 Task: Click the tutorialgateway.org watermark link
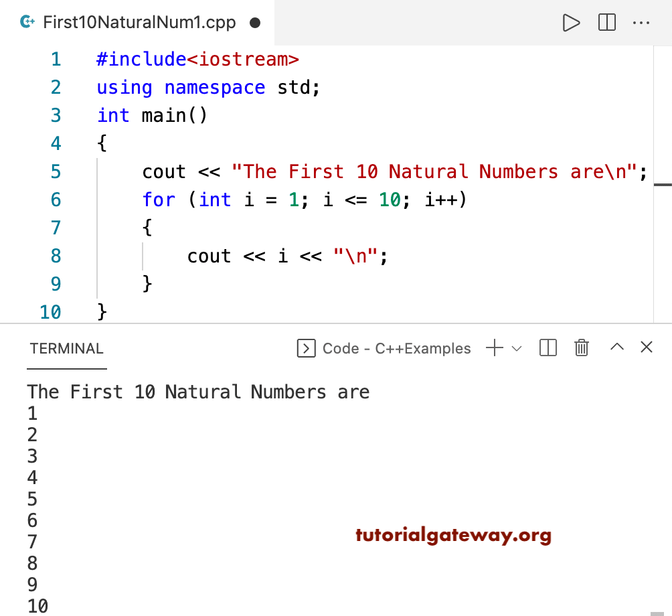click(454, 536)
